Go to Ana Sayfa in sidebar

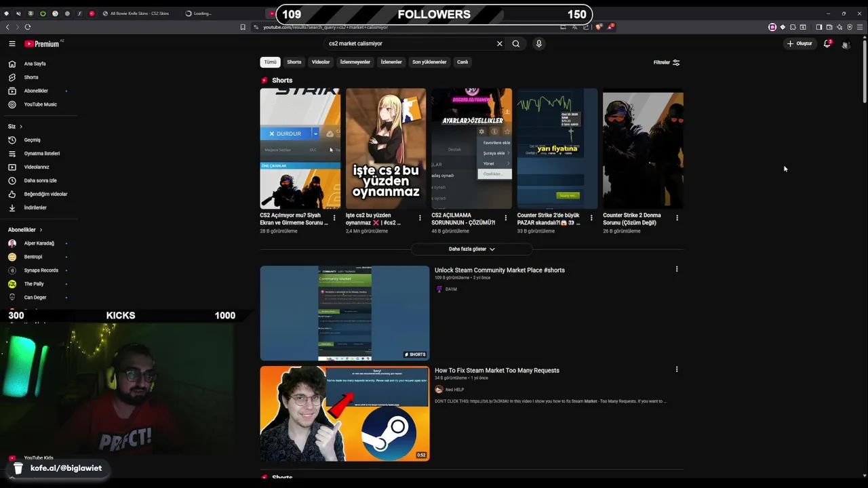click(35, 64)
